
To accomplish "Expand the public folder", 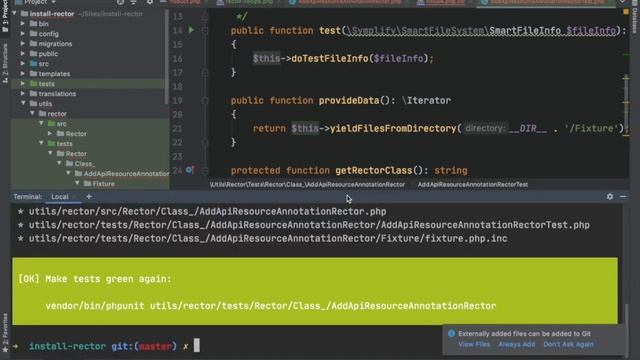I will (x=23, y=53).
